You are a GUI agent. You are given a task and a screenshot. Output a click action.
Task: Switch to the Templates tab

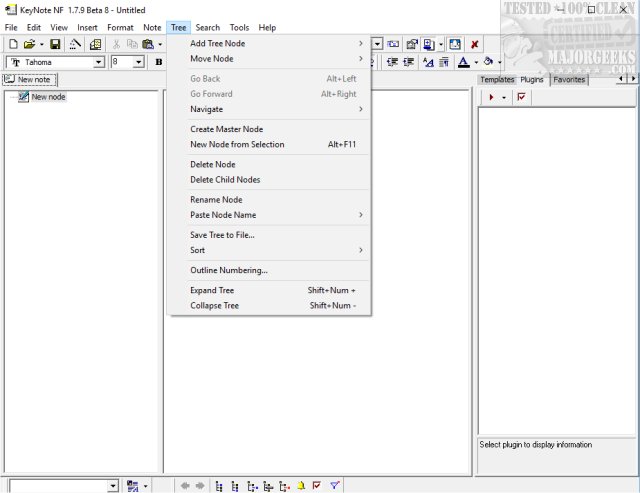(497, 80)
